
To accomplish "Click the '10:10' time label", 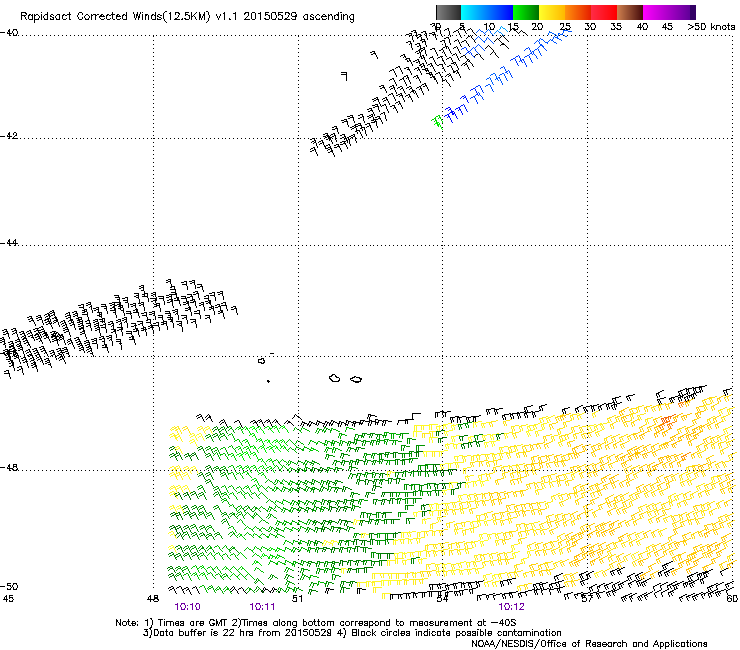I will pyautogui.click(x=187, y=607).
